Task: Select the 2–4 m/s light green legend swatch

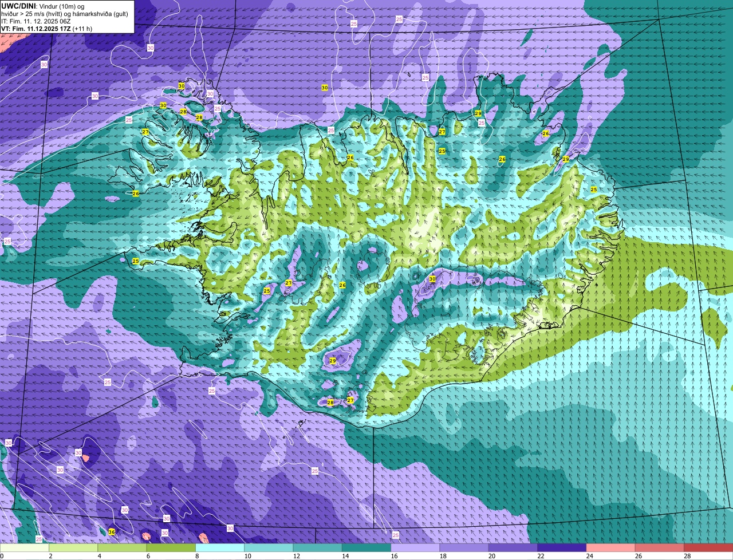Action: 73,548
